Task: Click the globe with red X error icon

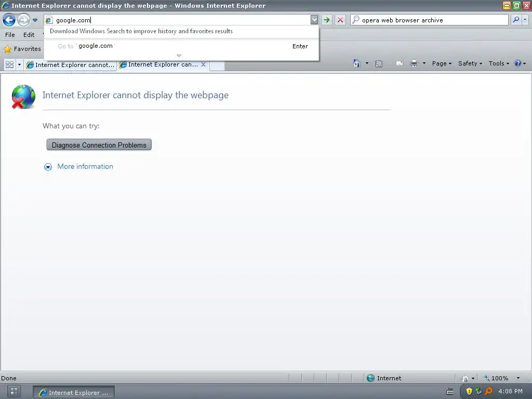Action: point(23,97)
